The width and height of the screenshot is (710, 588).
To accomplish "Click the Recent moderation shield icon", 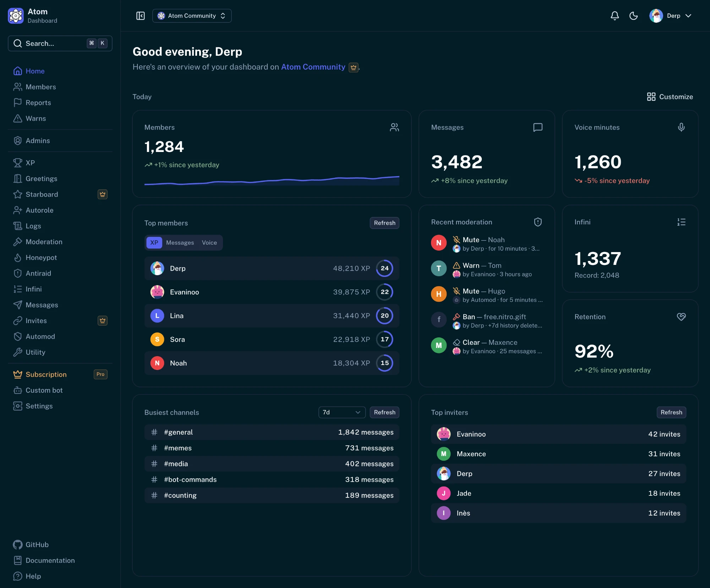I will coord(538,222).
